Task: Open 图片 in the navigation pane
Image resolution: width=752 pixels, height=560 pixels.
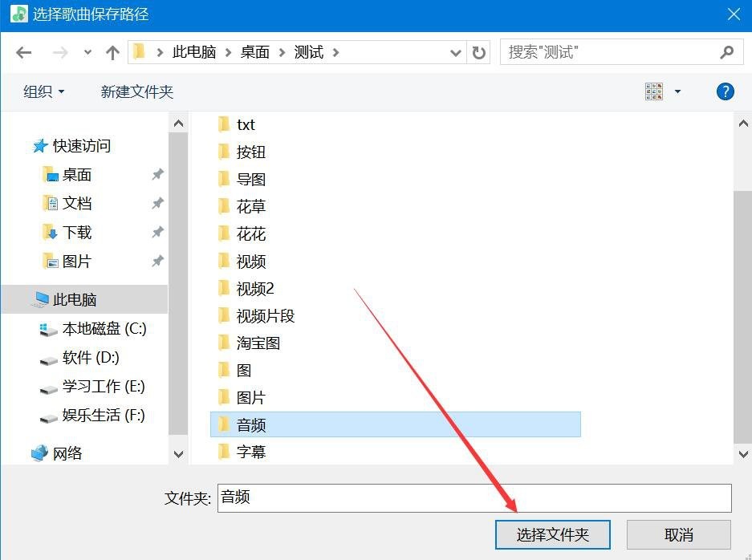Action: click(x=77, y=262)
